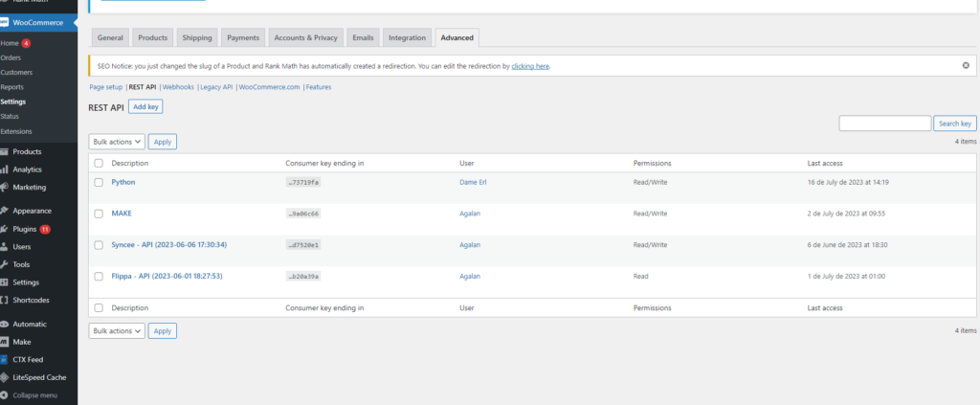This screenshot has width=980, height=405.
Task: Click the Last access column header
Action: click(825, 163)
